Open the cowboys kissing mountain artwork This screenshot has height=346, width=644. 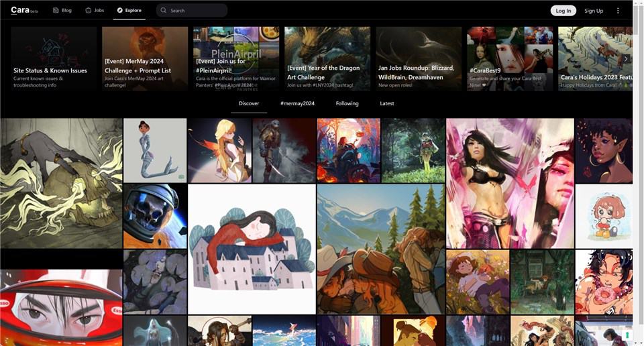[x=381, y=249]
